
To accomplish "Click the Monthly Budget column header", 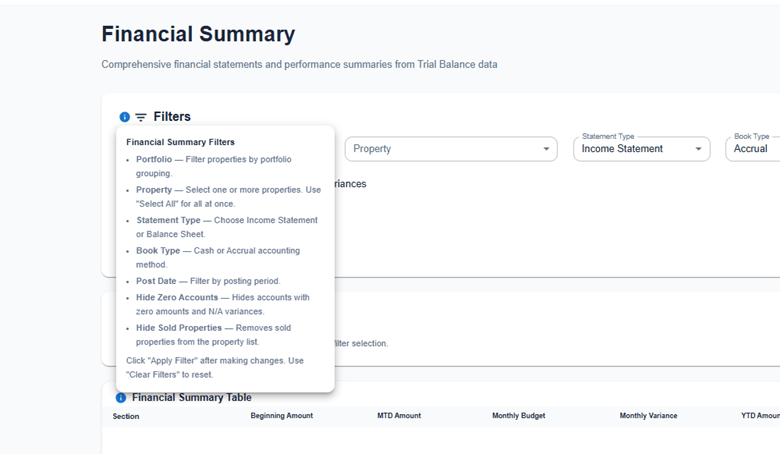I will pyautogui.click(x=518, y=416).
